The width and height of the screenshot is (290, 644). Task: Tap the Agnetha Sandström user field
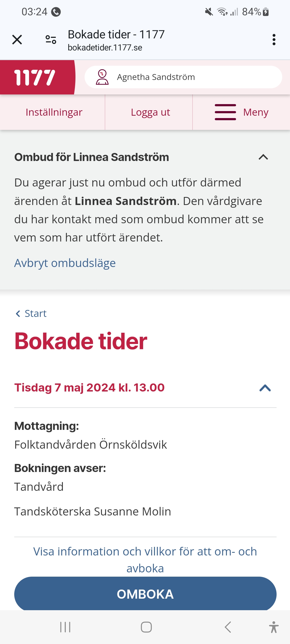pos(183,77)
